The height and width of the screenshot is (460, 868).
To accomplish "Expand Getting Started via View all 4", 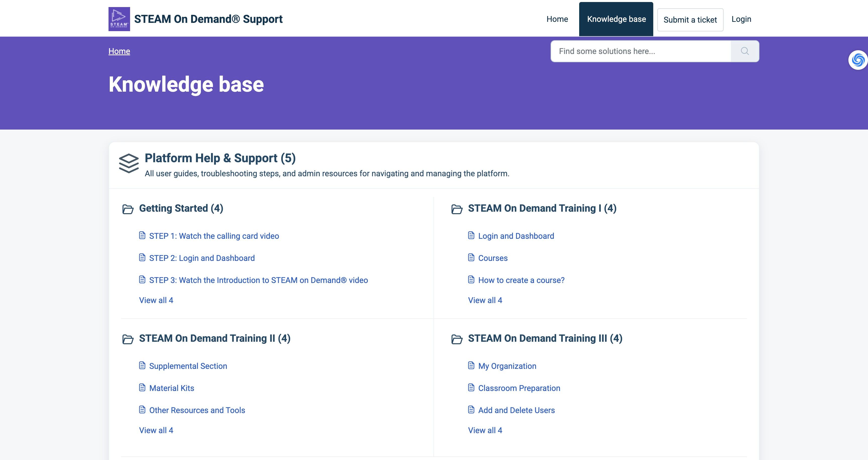I will click(156, 300).
